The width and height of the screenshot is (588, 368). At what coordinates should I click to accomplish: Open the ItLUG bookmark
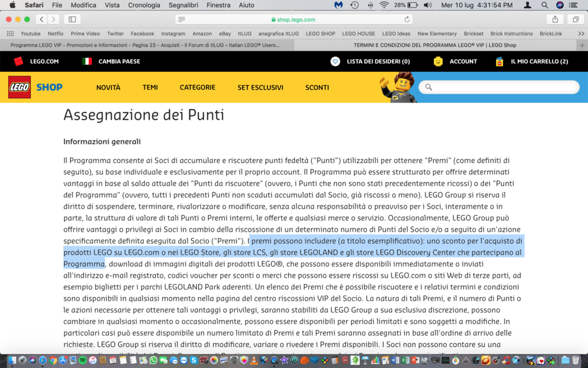(x=245, y=34)
